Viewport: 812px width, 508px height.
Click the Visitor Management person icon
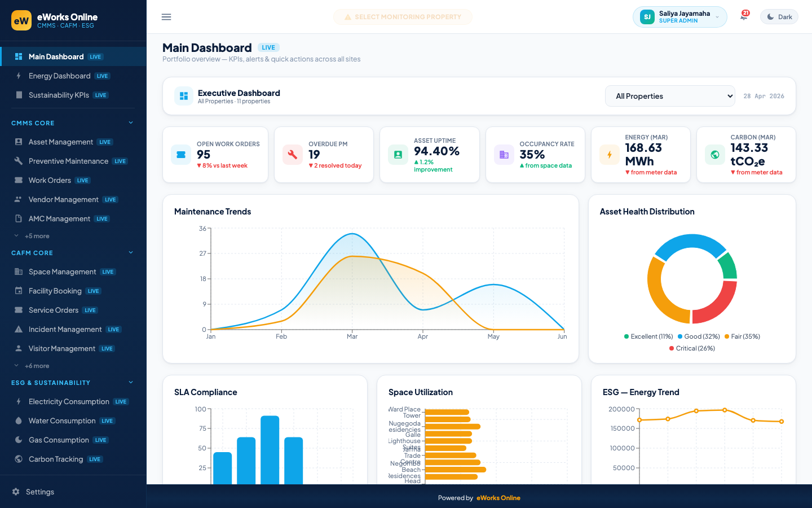19,348
